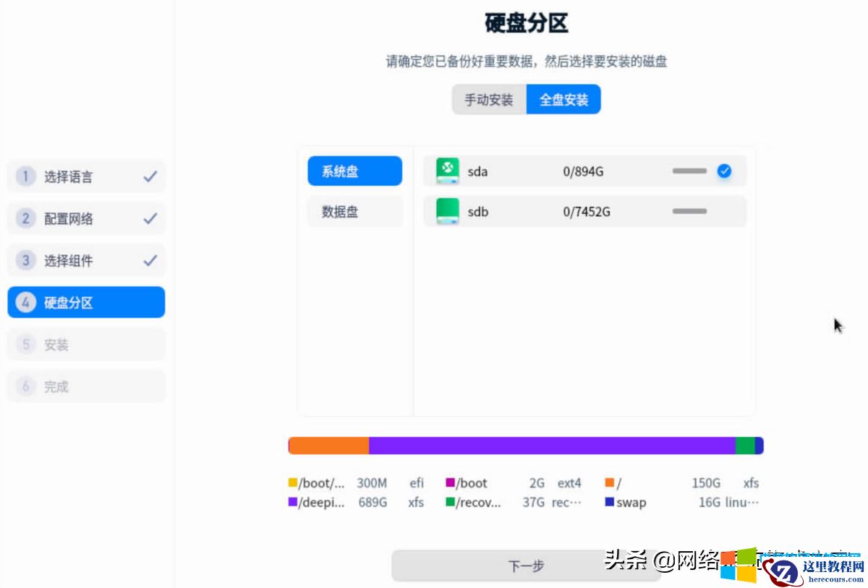The image size is (868, 588).
Task: Click the step 2 配置网络 checkmark icon
Action: click(153, 218)
